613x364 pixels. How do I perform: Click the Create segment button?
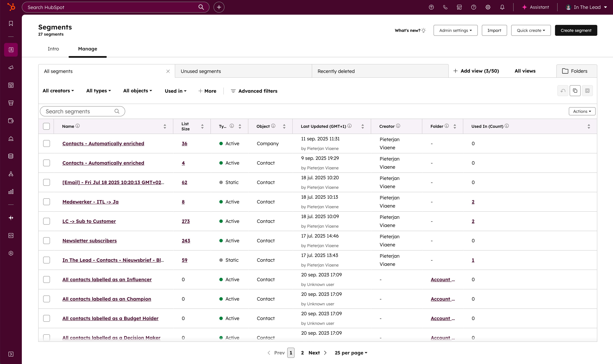[x=576, y=30]
